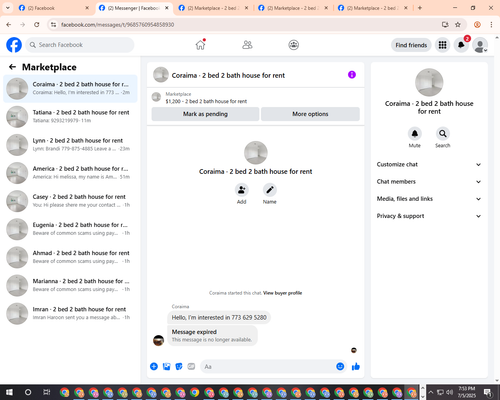
Task: Open the taskbar clock showing 7:53 PM
Action: pos(467,392)
